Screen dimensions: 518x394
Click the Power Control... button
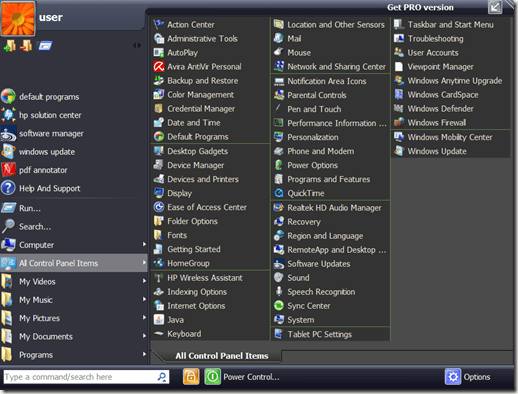(251, 377)
